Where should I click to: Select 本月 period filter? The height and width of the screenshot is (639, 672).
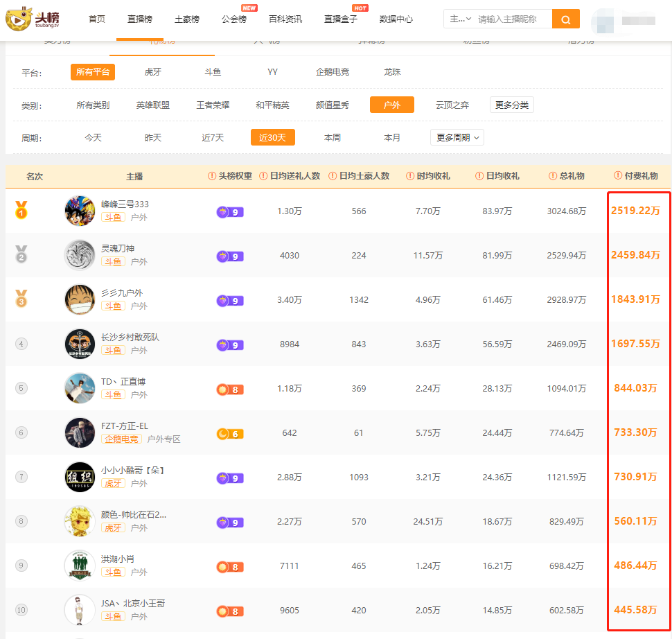click(392, 138)
